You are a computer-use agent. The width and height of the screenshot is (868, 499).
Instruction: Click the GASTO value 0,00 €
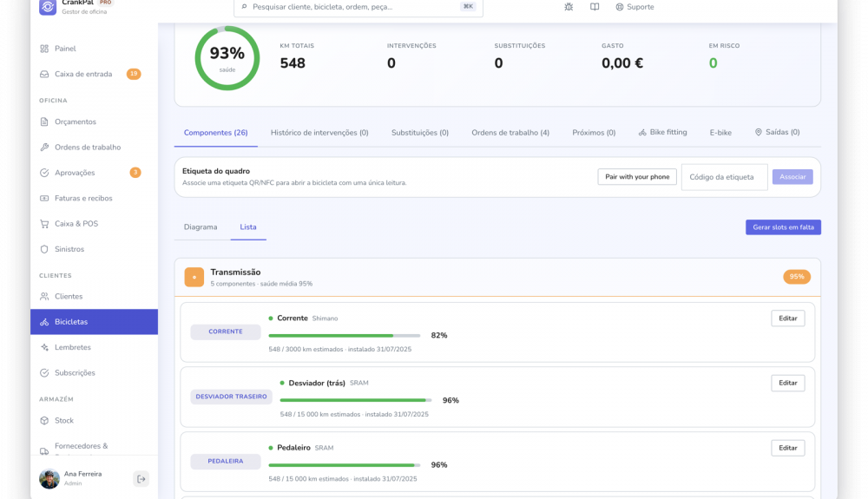point(622,63)
